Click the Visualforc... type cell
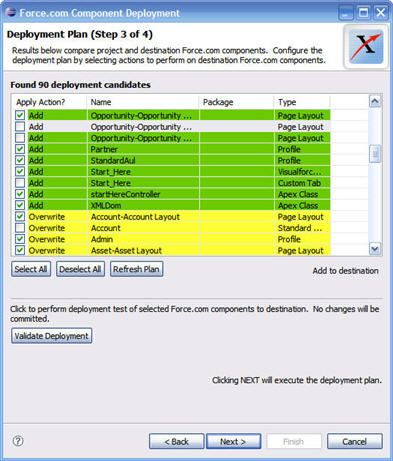Viewport: 393px width, 461px height. coord(302,172)
